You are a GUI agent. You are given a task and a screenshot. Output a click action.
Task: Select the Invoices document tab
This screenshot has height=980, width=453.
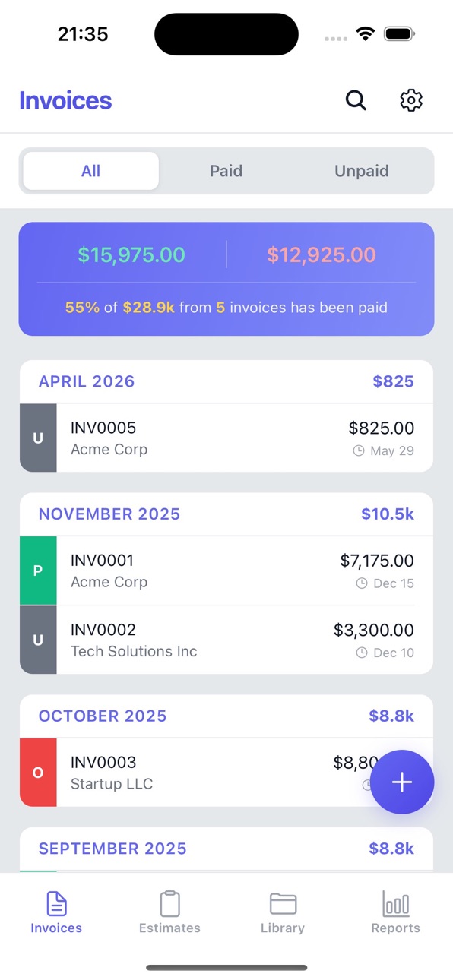click(56, 912)
